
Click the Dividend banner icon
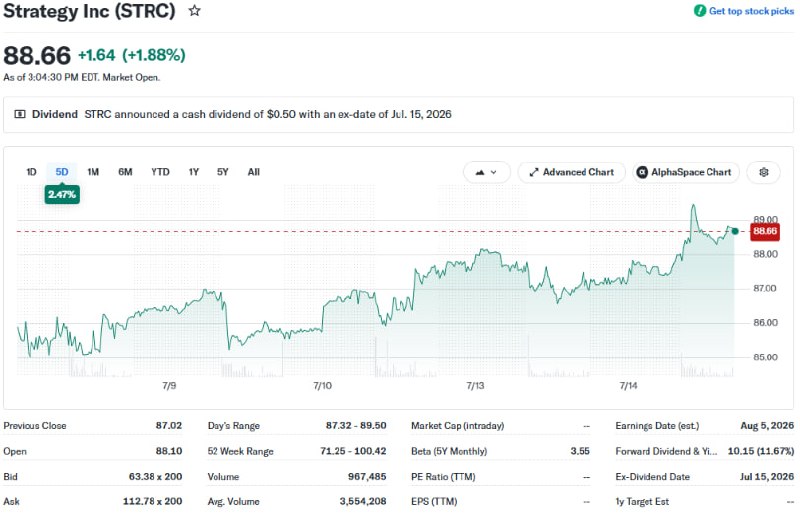pyautogui.click(x=20, y=114)
